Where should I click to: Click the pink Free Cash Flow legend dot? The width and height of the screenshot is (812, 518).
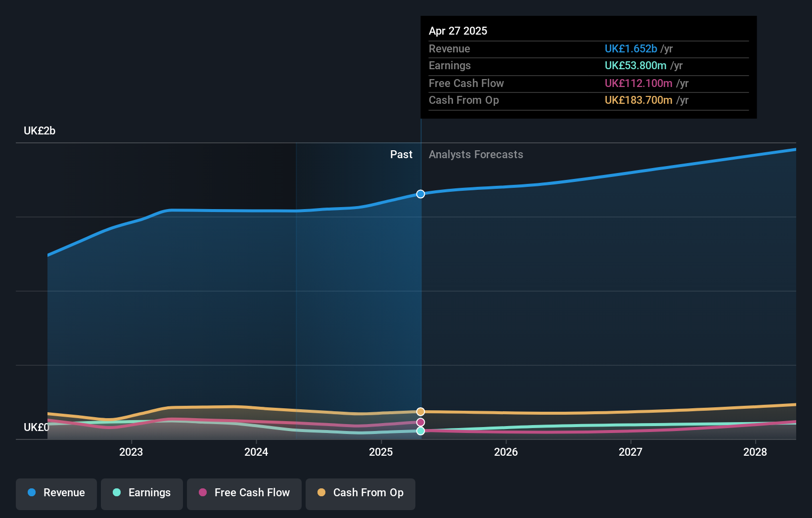202,493
